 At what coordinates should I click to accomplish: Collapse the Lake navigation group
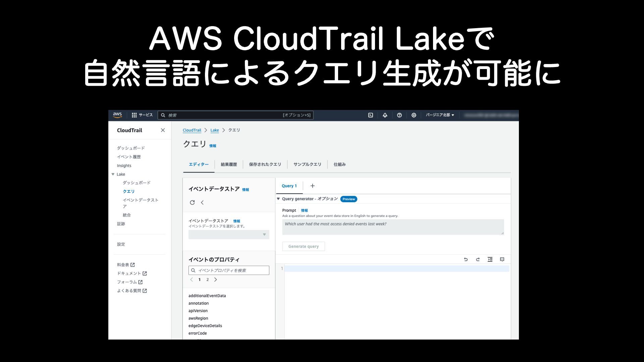click(x=113, y=174)
